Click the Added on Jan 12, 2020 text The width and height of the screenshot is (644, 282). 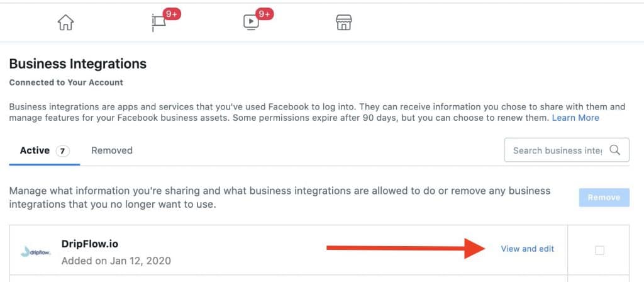116,261
